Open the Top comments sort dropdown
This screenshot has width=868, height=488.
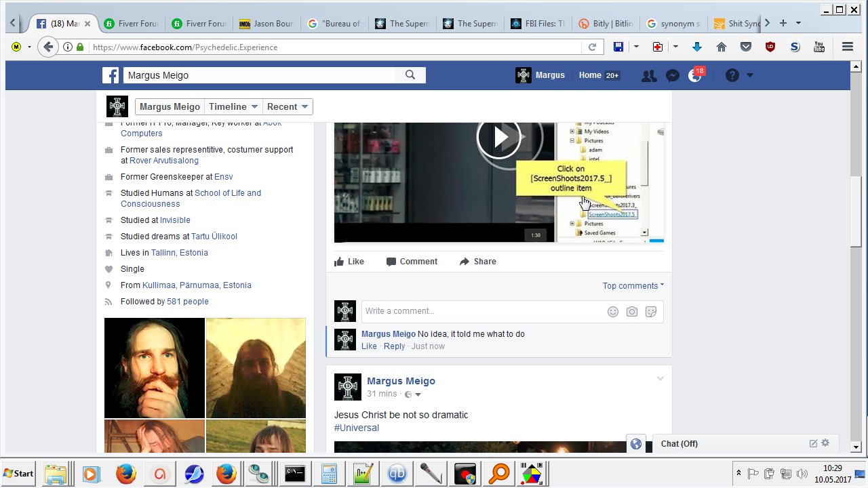point(633,286)
